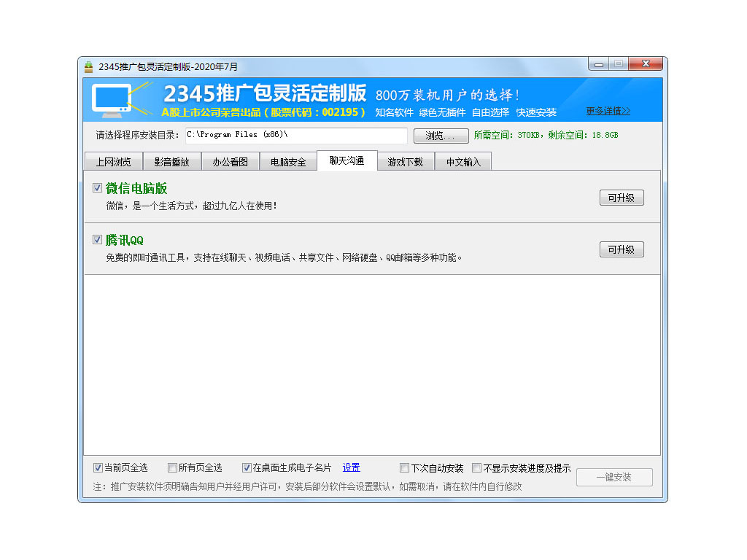Switch to the 中文输入 tab
Image resolution: width=747 pixels, height=560 pixels.
pyautogui.click(x=463, y=162)
